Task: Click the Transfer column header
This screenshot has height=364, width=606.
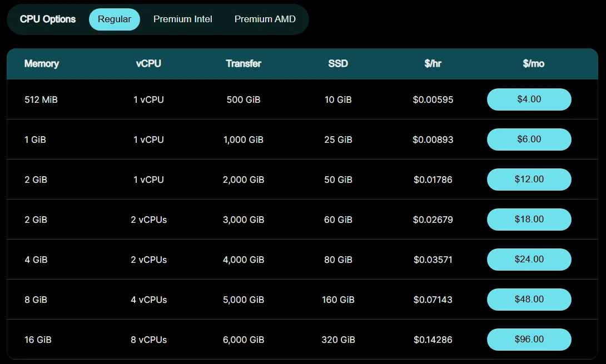Action: (244, 64)
